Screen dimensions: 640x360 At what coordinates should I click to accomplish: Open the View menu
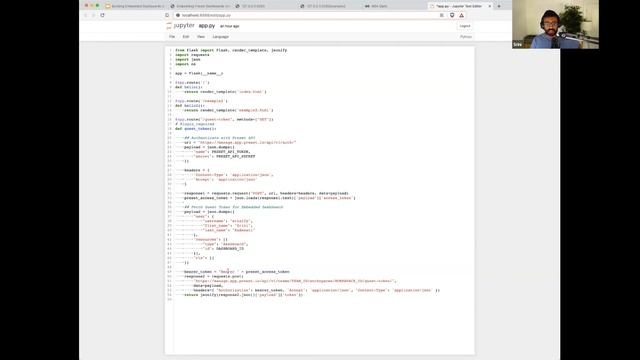(x=201, y=37)
